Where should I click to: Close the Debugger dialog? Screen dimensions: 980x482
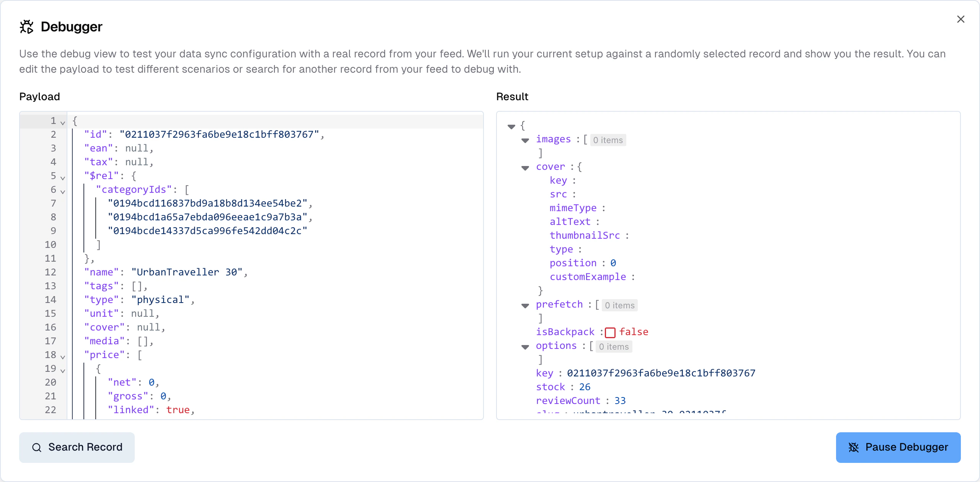(960, 19)
